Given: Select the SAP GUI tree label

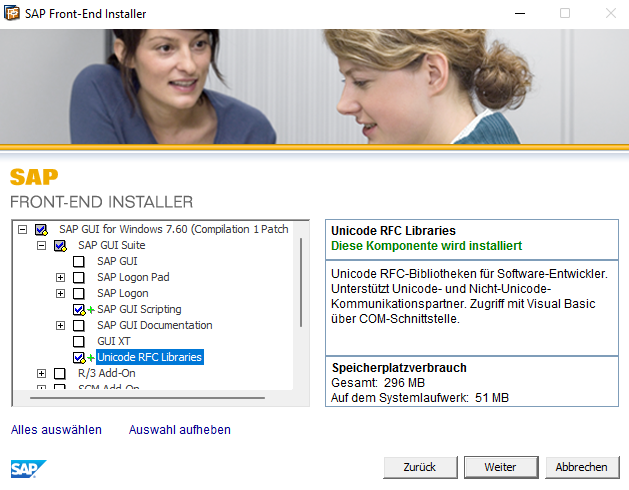Looking at the screenshot, I should coord(117,261).
